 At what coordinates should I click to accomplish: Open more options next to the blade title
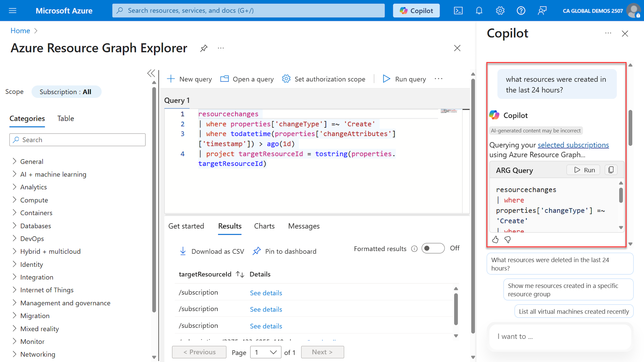click(x=221, y=48)
